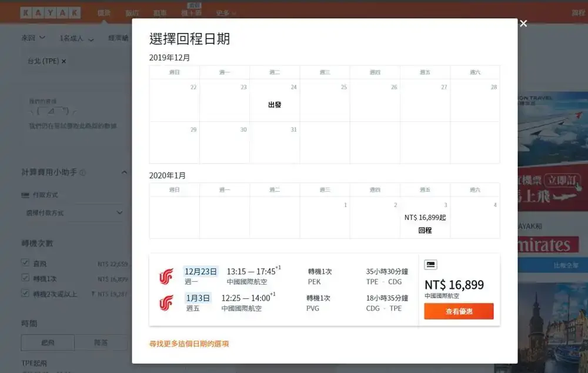Open the 經濟艙 cabin class dropdown

pyautogui.click(x=119, y=38)
